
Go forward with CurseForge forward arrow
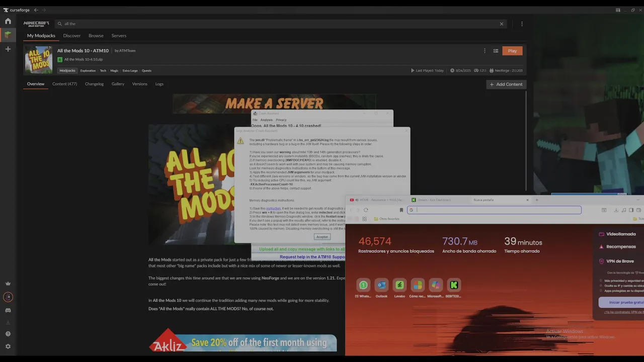click(44, 10)
